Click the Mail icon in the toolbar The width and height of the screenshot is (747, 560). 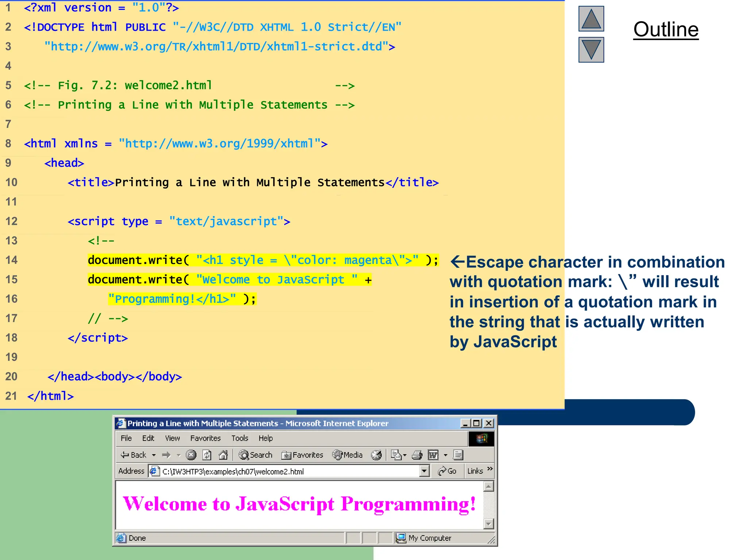tap(396, 455)
